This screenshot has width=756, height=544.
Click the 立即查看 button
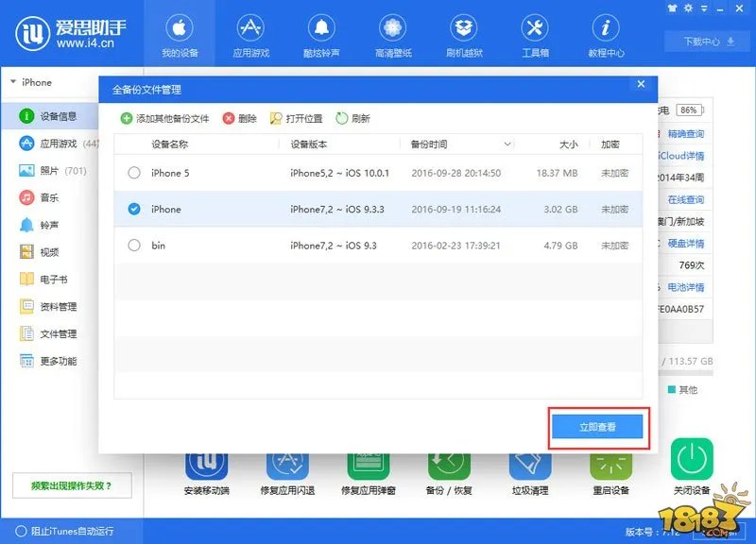pos(597,428)
